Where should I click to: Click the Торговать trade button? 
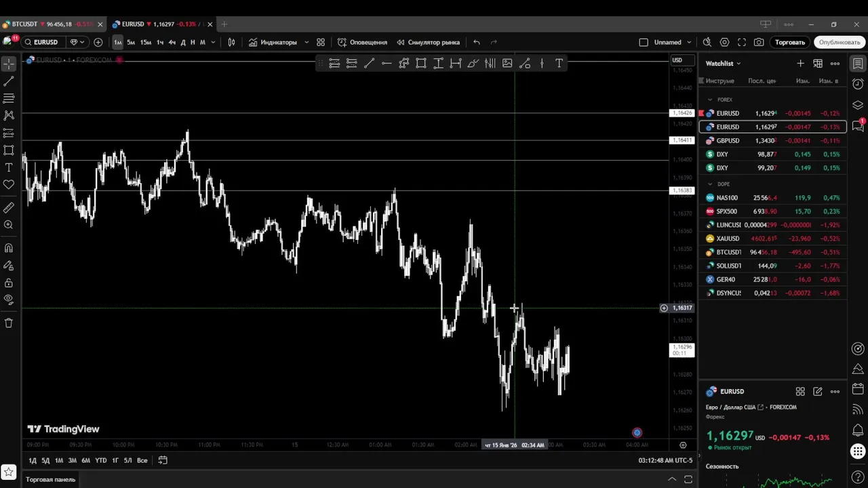click(790, 42)
